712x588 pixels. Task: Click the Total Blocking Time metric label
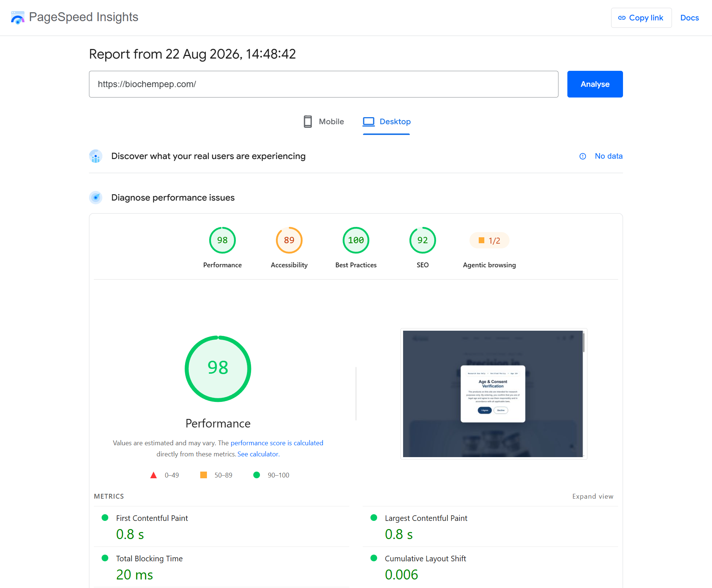click(149, 559)
